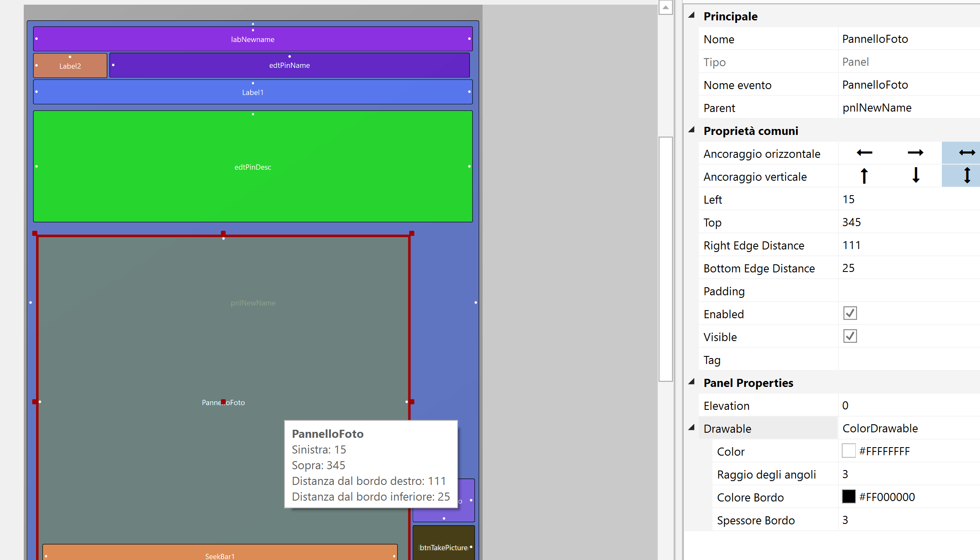
Task: Set vertical anchor to top arrow
Action: [x=864, y=176]
